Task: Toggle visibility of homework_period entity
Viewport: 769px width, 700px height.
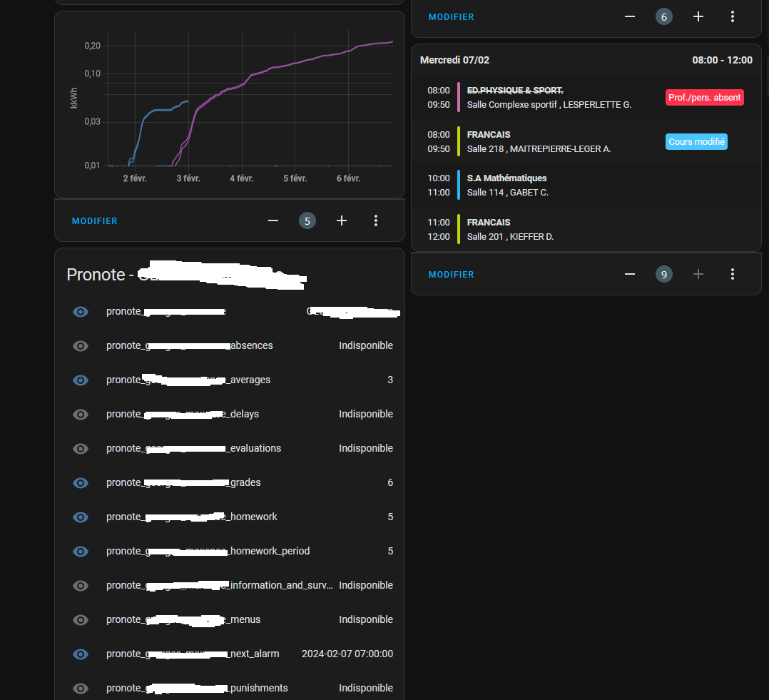Action: pyautogui.click(x=81, y=552)
